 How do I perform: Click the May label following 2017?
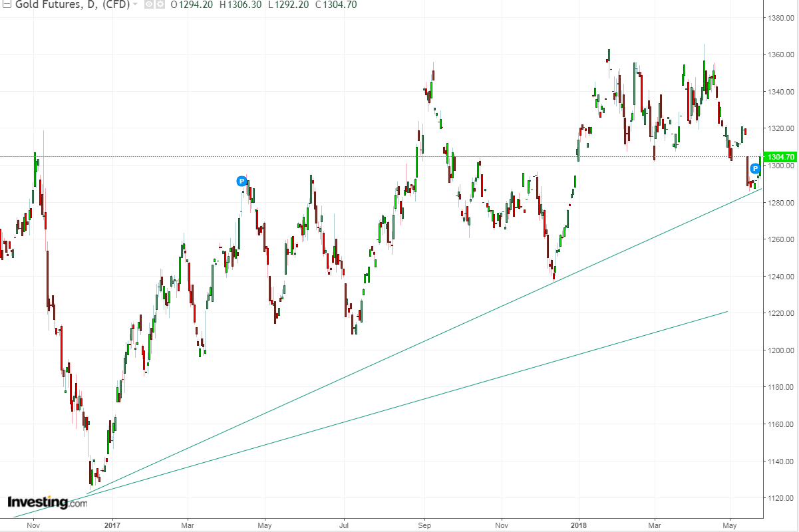(265, 525)
